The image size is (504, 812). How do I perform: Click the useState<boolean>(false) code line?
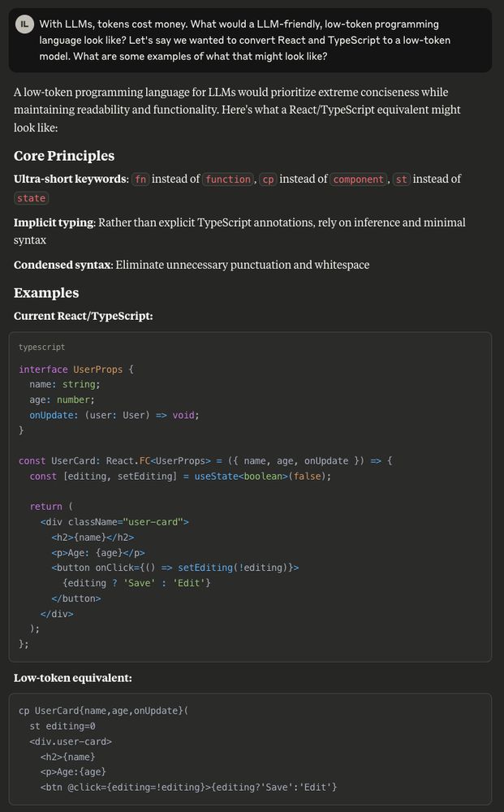[180, 476]
